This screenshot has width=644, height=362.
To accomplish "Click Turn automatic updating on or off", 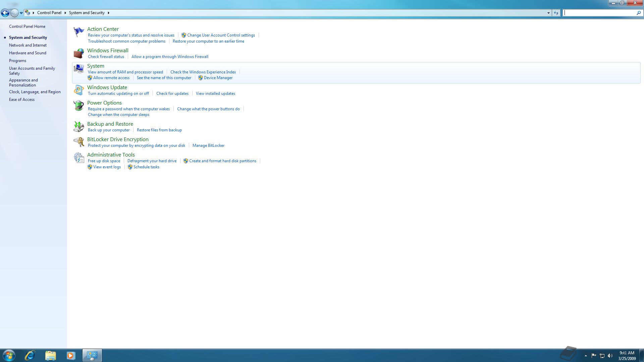I will (118, 94).
